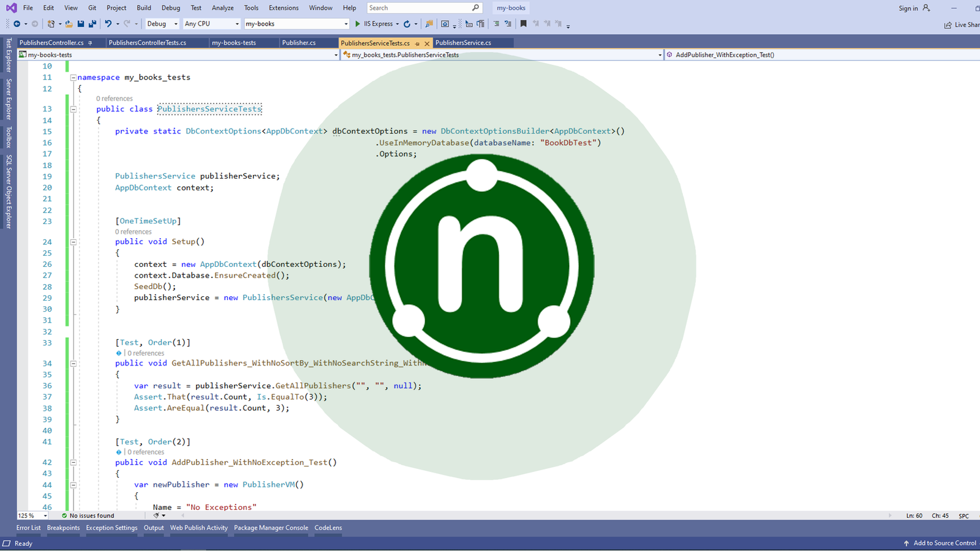Open the Breakpoints panel tab
The image size is (980, 551).
click(63, 528)
